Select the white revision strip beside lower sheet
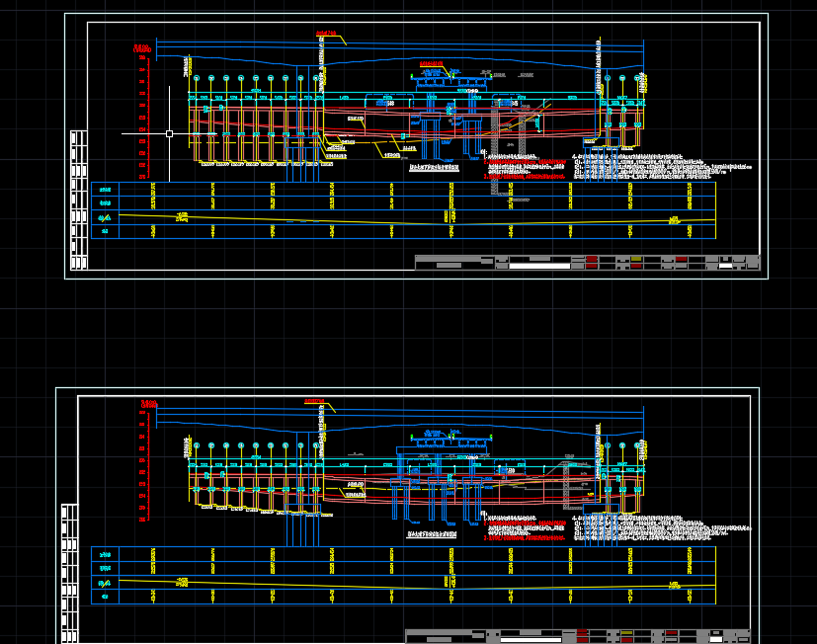Viewport: 817px width, 644px height. pos(70,573)
